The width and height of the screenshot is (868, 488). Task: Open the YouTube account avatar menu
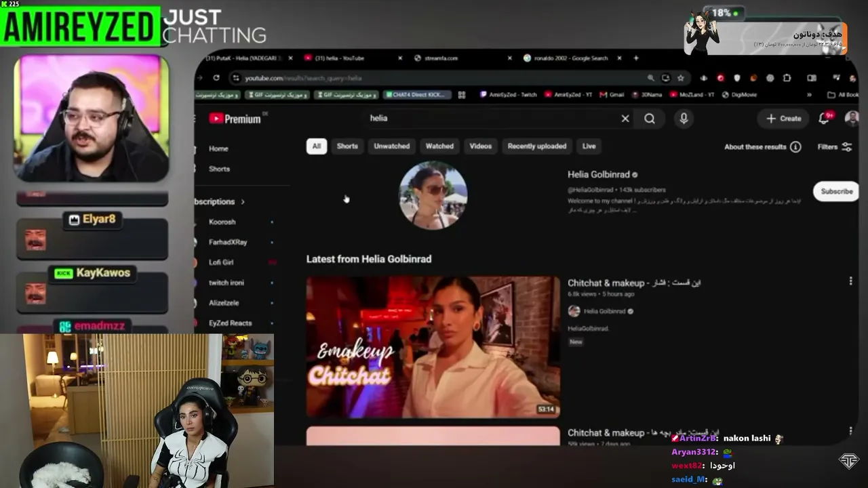(852, 119)
